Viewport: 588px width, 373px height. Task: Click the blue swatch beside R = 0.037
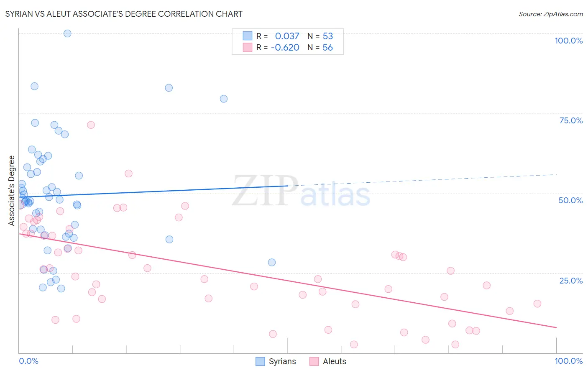pyautogui.click(x=248, y=36)
